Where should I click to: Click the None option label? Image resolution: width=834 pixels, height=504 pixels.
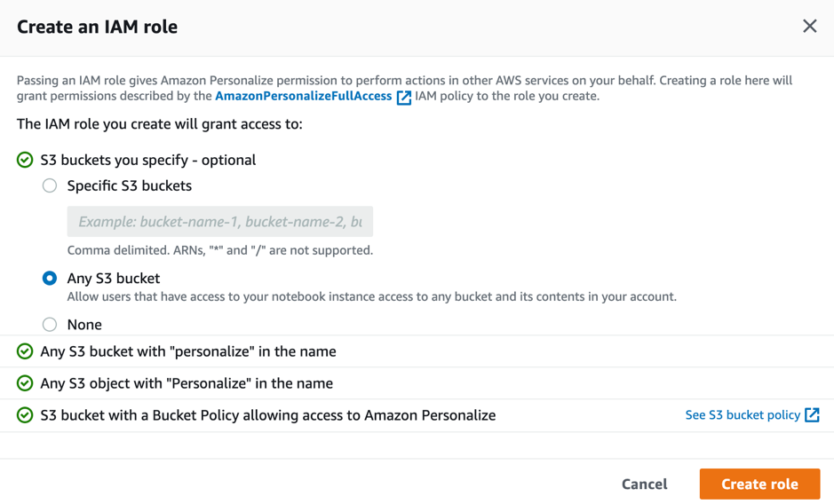[84, 325]
